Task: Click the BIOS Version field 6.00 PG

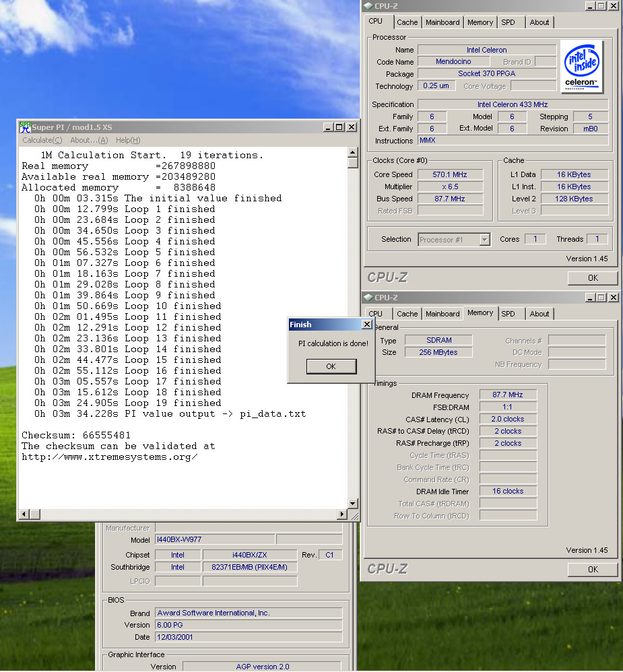Action: tap(249, 625)
